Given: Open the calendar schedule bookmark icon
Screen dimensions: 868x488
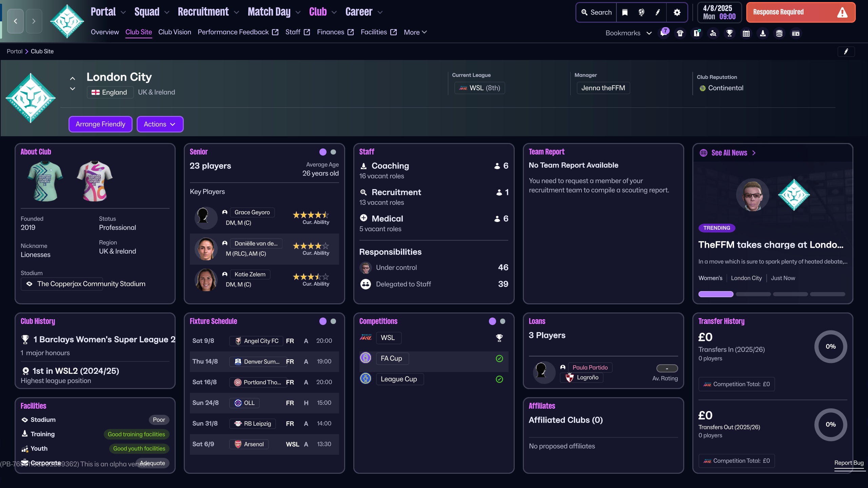Looking at the screenshot, I should click(746, 33).
